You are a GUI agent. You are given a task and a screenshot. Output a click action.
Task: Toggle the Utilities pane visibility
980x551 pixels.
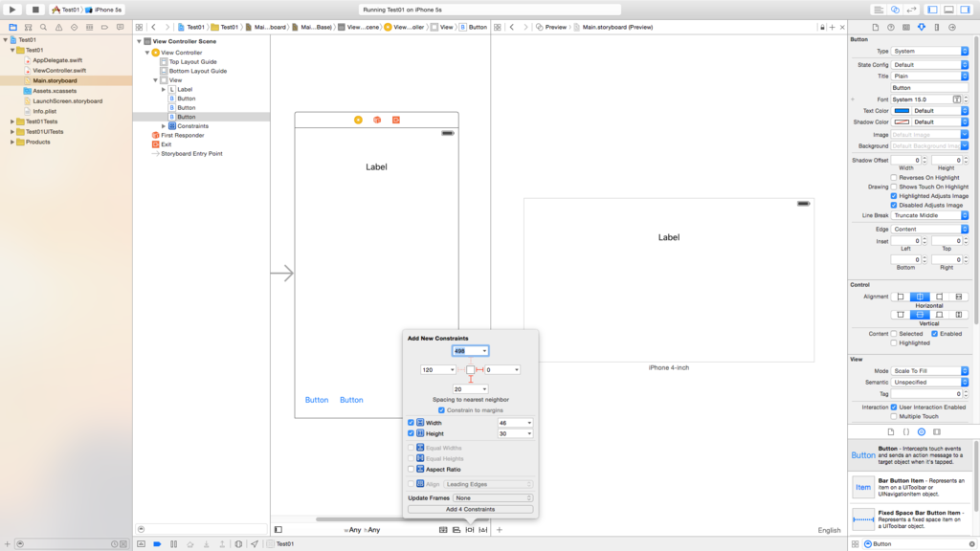click(x=965, y=10)
